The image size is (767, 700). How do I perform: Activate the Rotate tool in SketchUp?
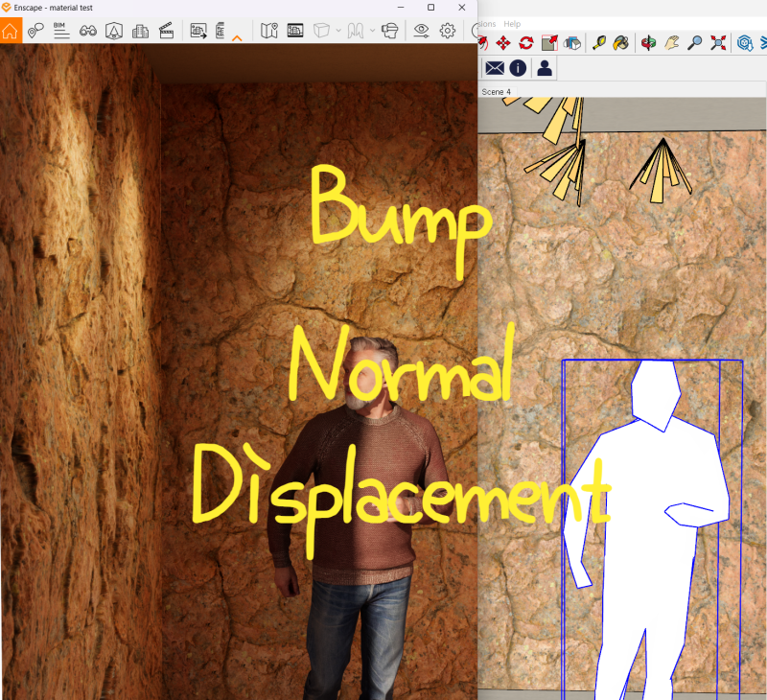click(525, 43)
